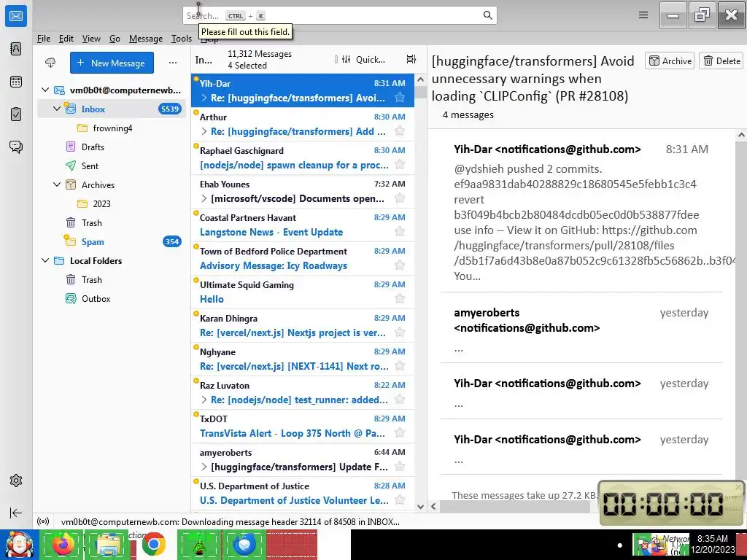The height and width of the screenshot is (560, 747).
Task: Expand the Ehab Younes thread
Action: tap(204, 198)
